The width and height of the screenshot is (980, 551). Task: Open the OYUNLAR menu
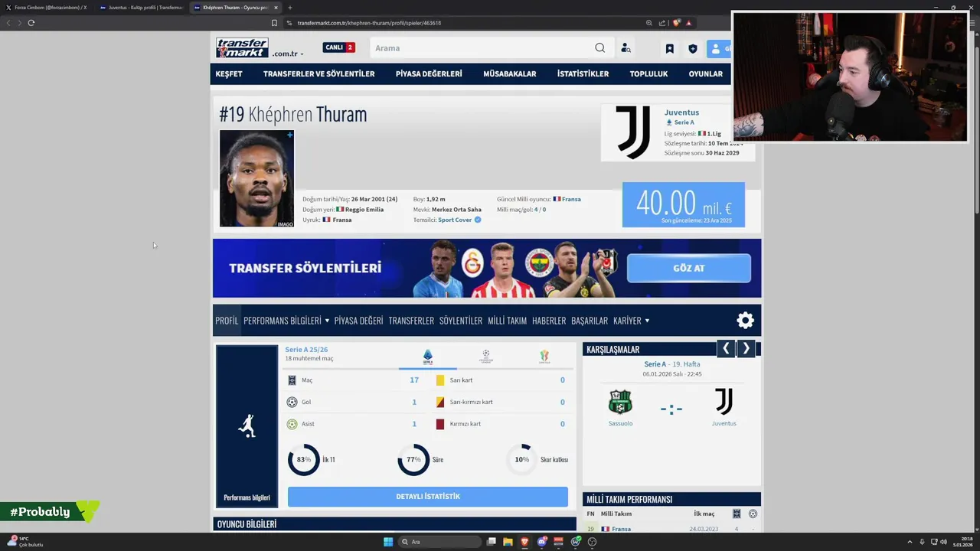[x=705, y=74]
